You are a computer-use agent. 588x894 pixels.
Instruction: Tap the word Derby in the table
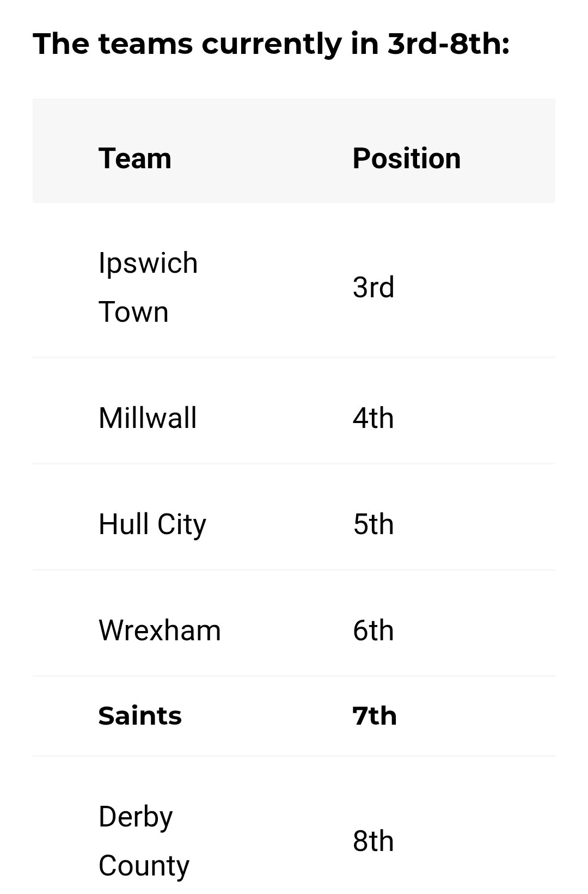click(136, 817)
